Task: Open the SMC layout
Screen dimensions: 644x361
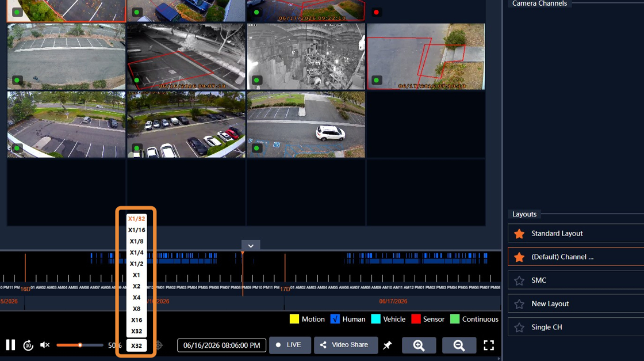Action: coord(576,280)
